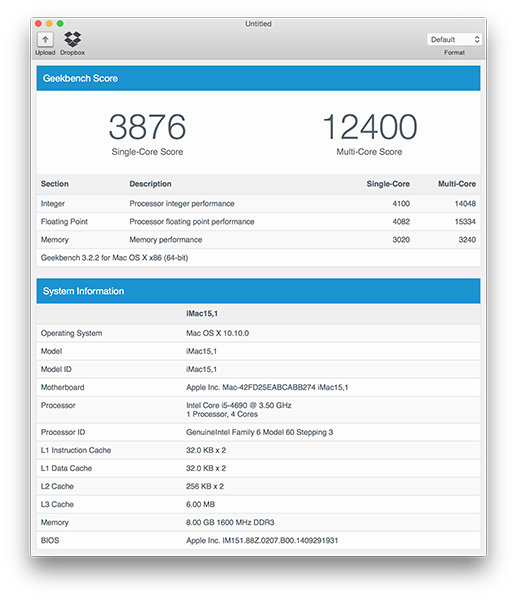Click the Upload arrow icon
The width and height of the screenshot is (517, 600).
pyautogui.click(x=45, y=39)
